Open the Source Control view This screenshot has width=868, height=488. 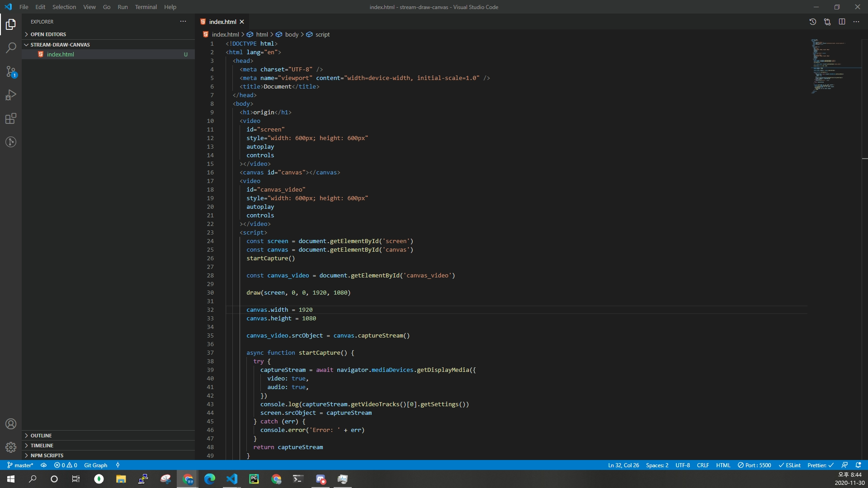[11, 71]
